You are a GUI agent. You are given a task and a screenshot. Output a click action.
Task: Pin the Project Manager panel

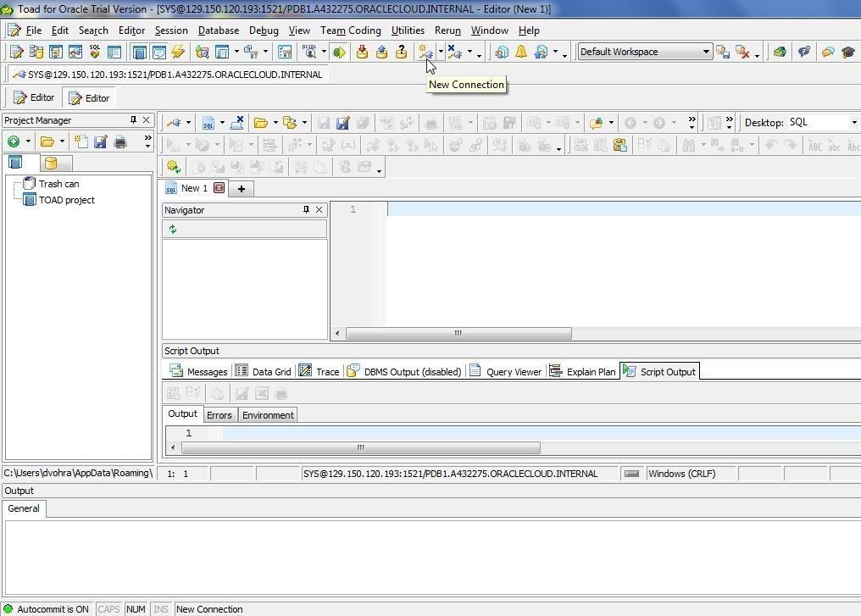(133, 119)
